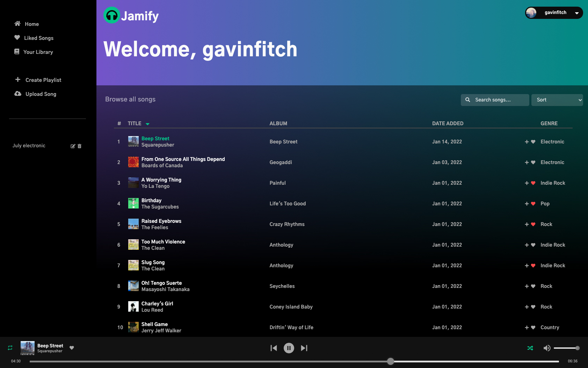Click the DATE ADDED column header
This screenshot has height=368, width=588.
448,123
